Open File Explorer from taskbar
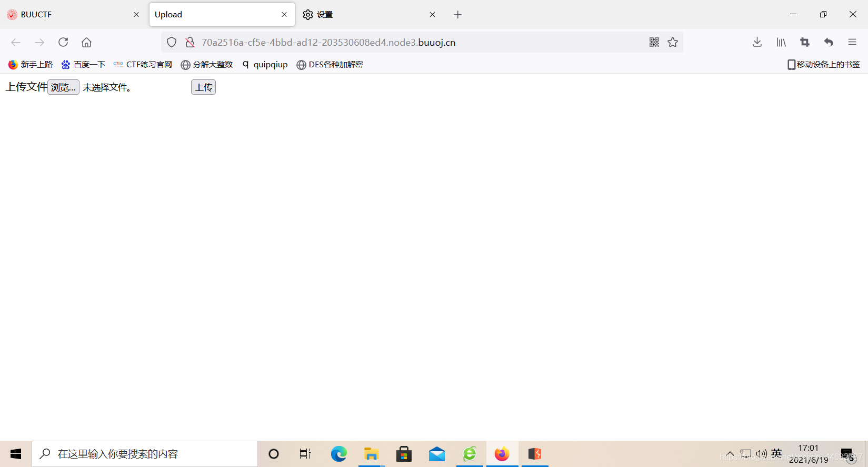 pyautogui.click(x=372, y=454)
